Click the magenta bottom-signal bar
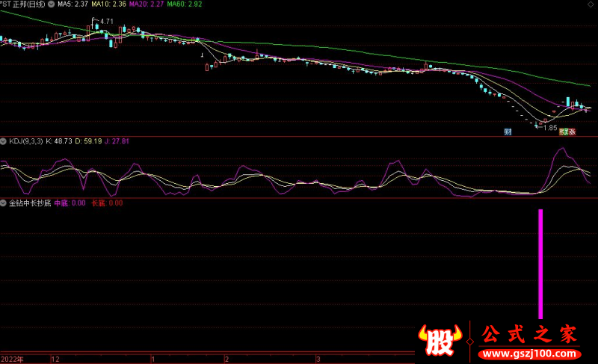Viewport: 598px width, 364px height. click(x=540, y=264)
